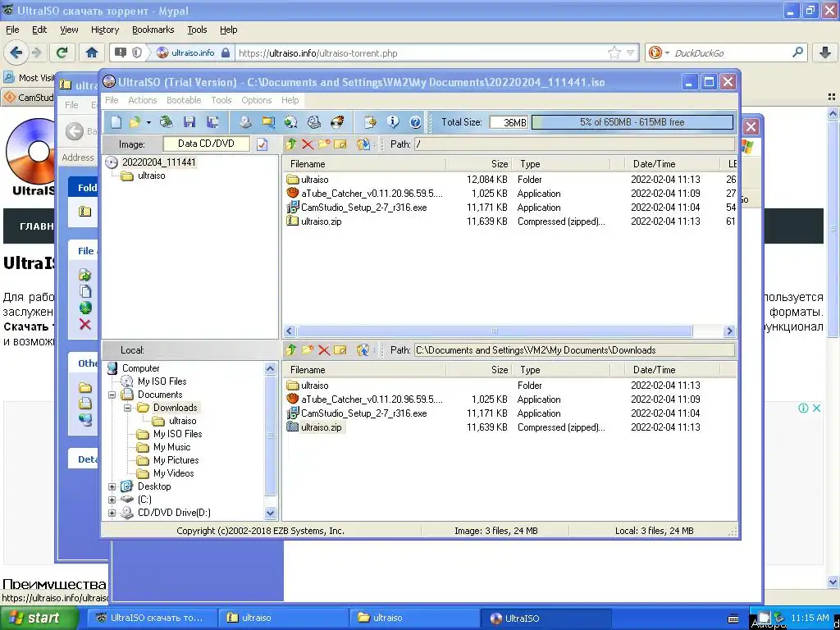This screenshot has height=630, width=840.
Task: Click rename icon in local pane toolbar
Action: [x=340, y=350]
